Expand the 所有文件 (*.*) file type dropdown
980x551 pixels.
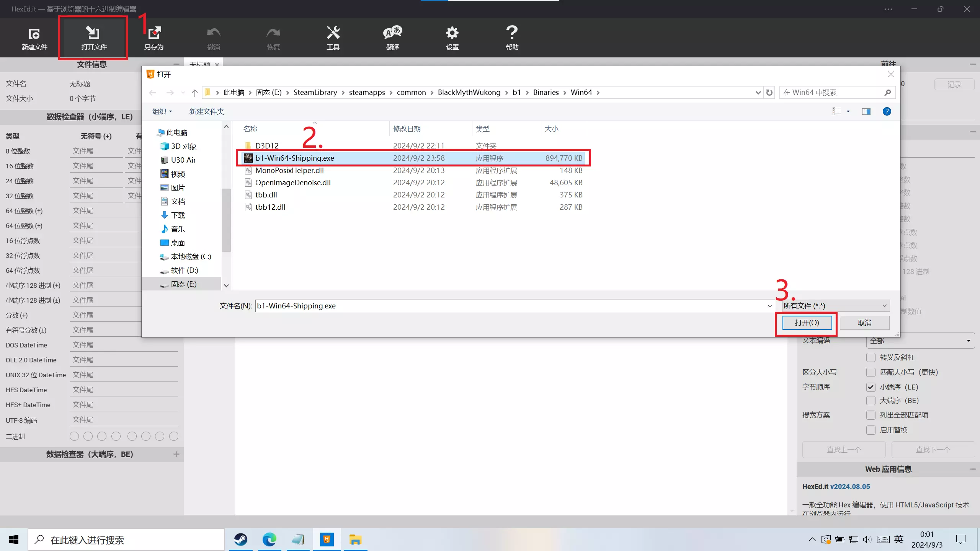835,306
